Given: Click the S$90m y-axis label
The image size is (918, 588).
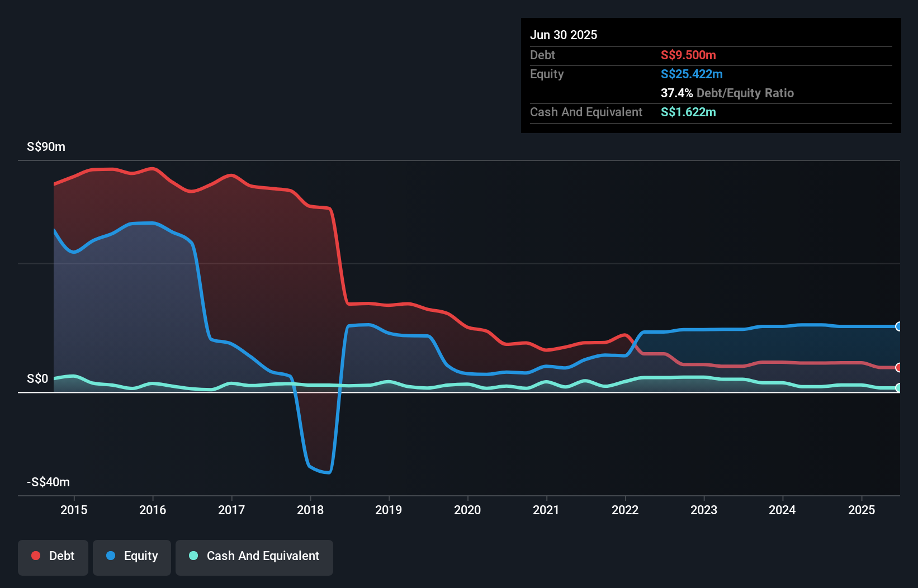Looking at the screenshot, I should point(46,147).
